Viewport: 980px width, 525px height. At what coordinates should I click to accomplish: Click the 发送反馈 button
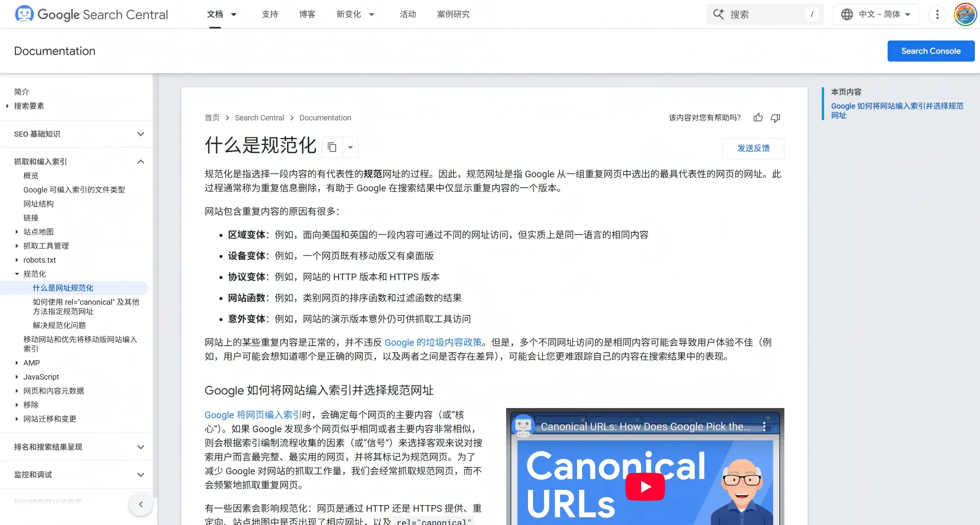[753, 148]
